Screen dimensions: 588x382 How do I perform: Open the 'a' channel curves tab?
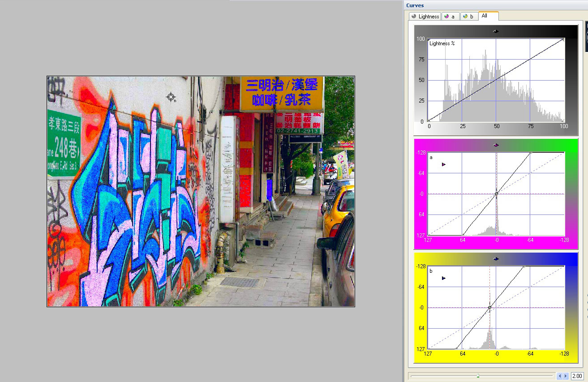tap(450, 17)
